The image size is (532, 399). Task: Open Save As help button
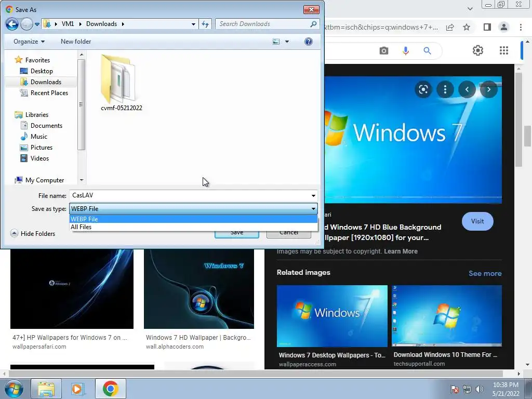click(x=309, y=42)
